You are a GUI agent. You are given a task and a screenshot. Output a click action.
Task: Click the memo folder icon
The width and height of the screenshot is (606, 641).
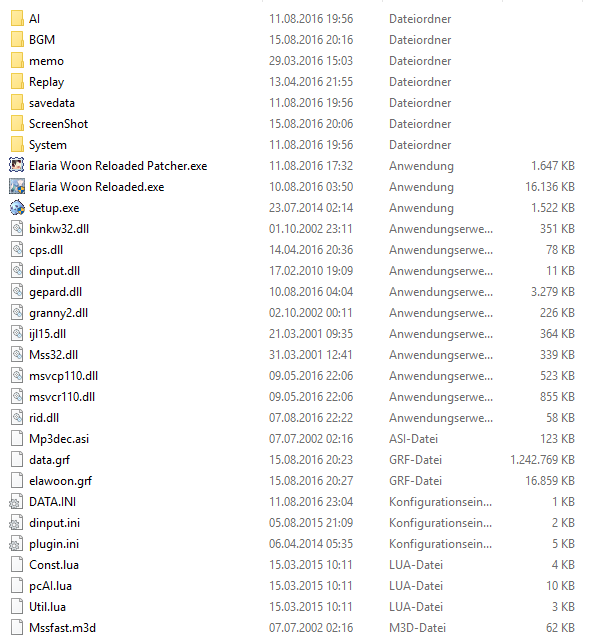click(x=17, y=61)
